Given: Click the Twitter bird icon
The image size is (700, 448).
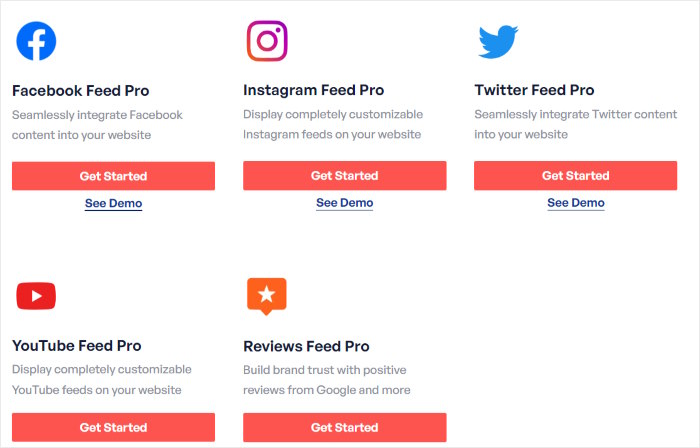Looking at the screenshot, I should [x=498, y=41].
